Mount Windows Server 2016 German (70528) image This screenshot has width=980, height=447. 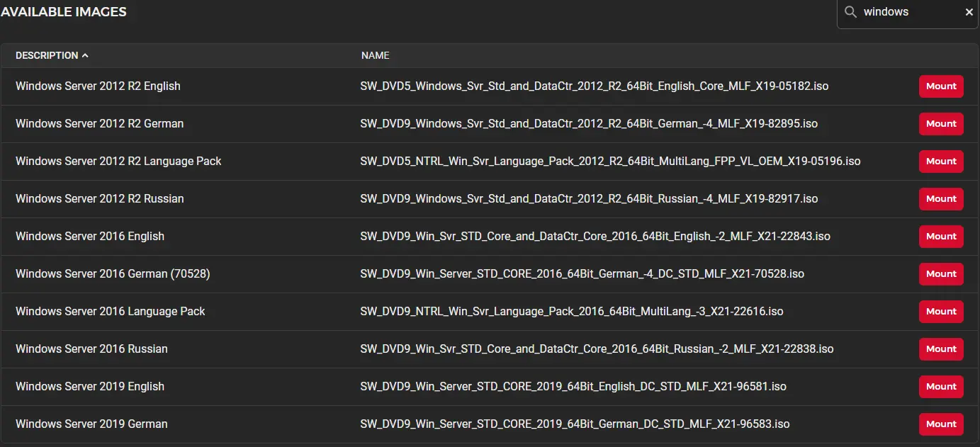click(x=941, y=273)
